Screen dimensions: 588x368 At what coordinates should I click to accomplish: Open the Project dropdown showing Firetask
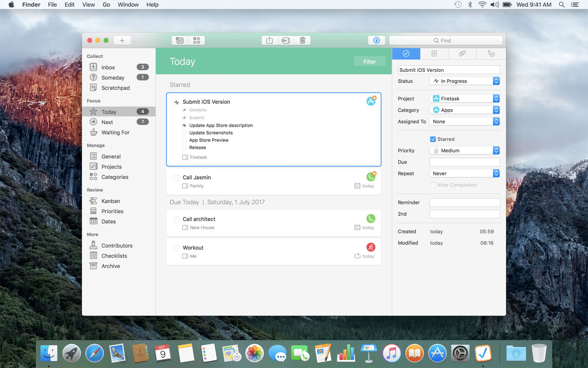click(x=464, y=99)
